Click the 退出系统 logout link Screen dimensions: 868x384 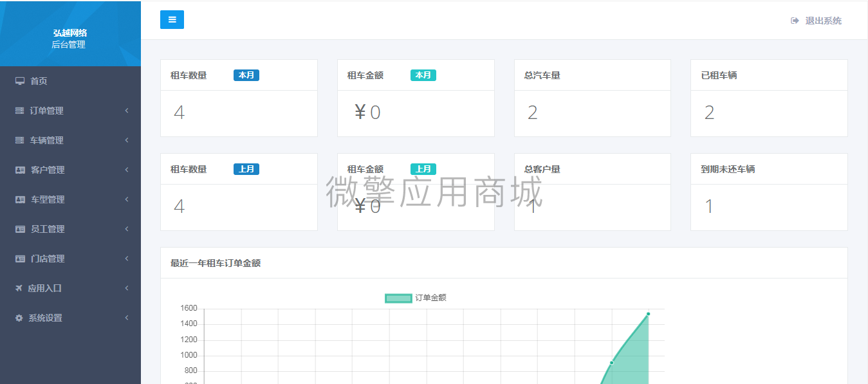[x=817, y=21]
